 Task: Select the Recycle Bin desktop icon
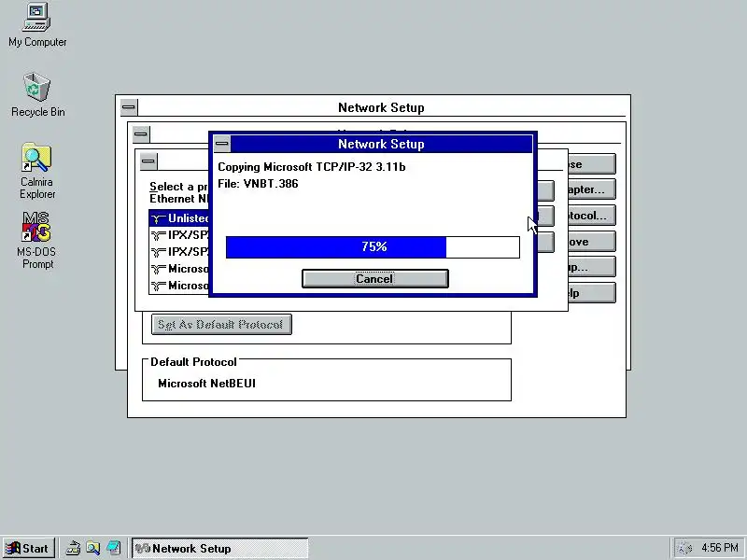[37, 95]
